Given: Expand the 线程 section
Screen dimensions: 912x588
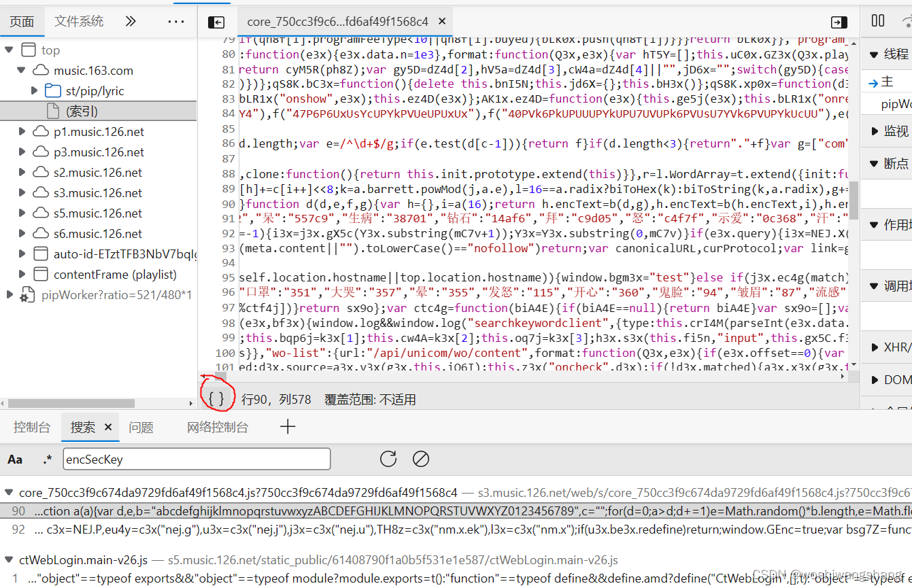Looking at the screenshot, I should 888,54.
